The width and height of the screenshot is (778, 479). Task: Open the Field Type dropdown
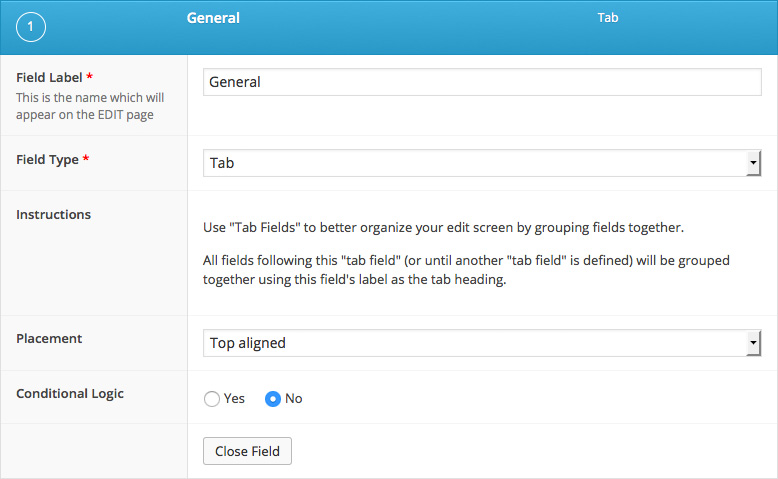coord(475,163)
